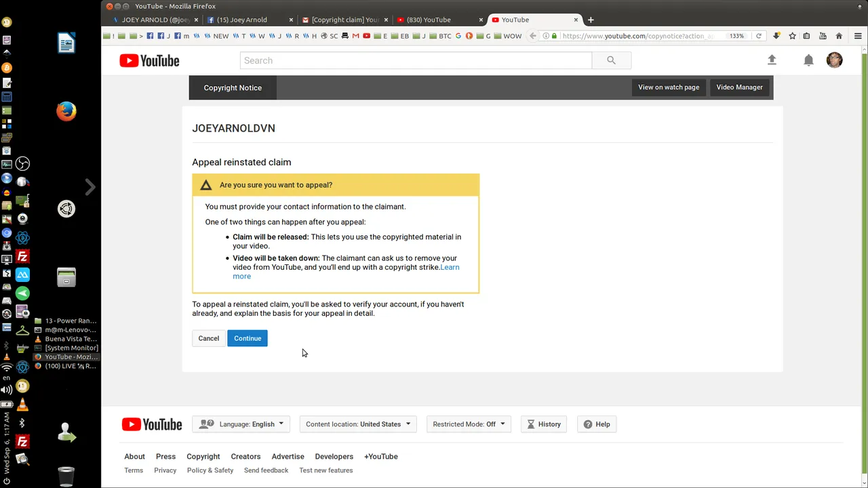Switch to (100) LIVE window in task list
868x488 pixels.
[66, 366]
